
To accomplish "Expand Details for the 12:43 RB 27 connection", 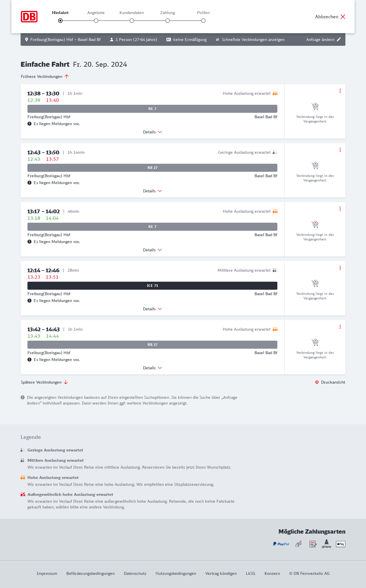I will coord(152,191).
